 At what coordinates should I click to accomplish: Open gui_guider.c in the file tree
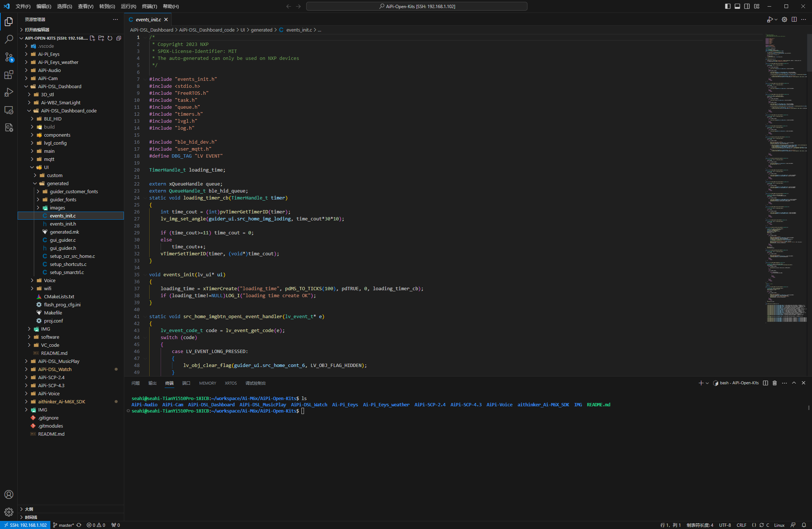(x=71, y=240)
